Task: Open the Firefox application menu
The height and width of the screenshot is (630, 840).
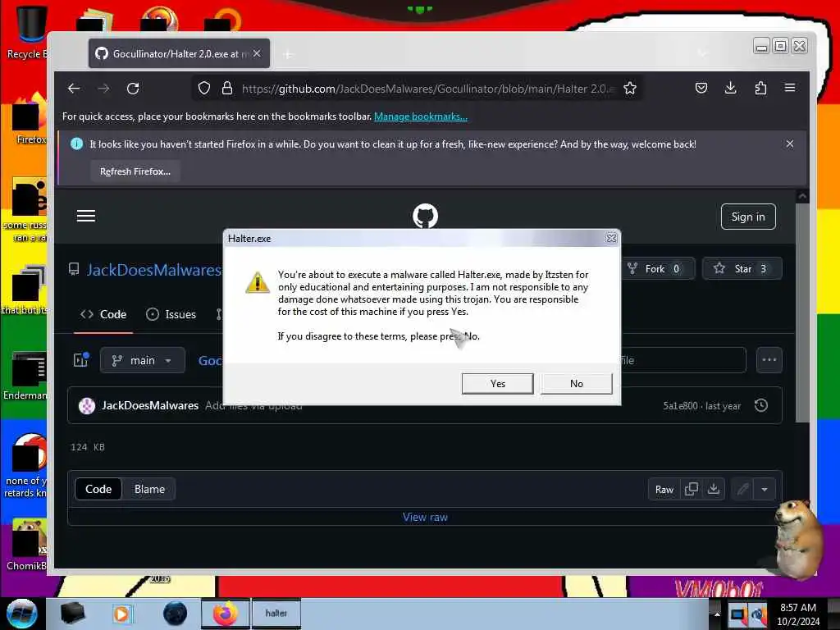Action: (790, 88)
